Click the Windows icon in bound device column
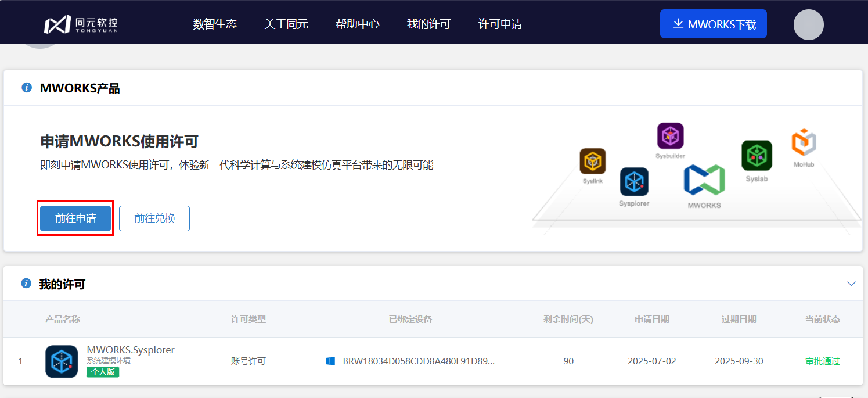 pyautogui.click(x=330, y=361)
